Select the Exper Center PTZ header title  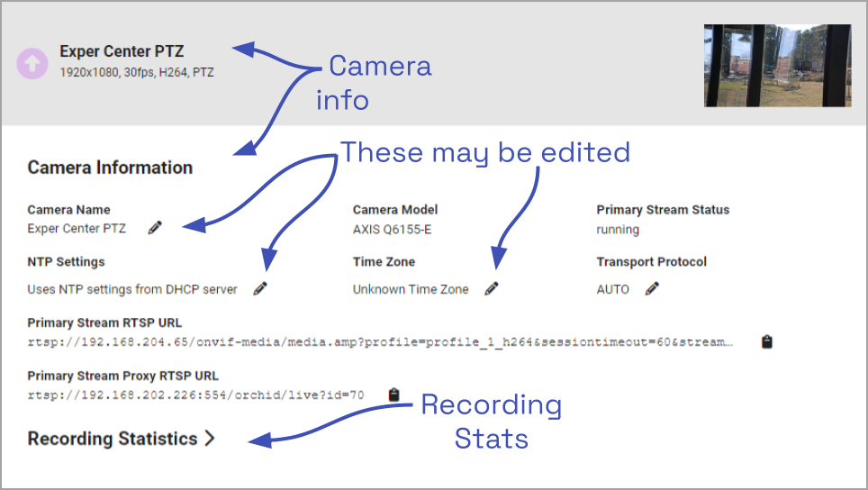click(x=122, y=51)
